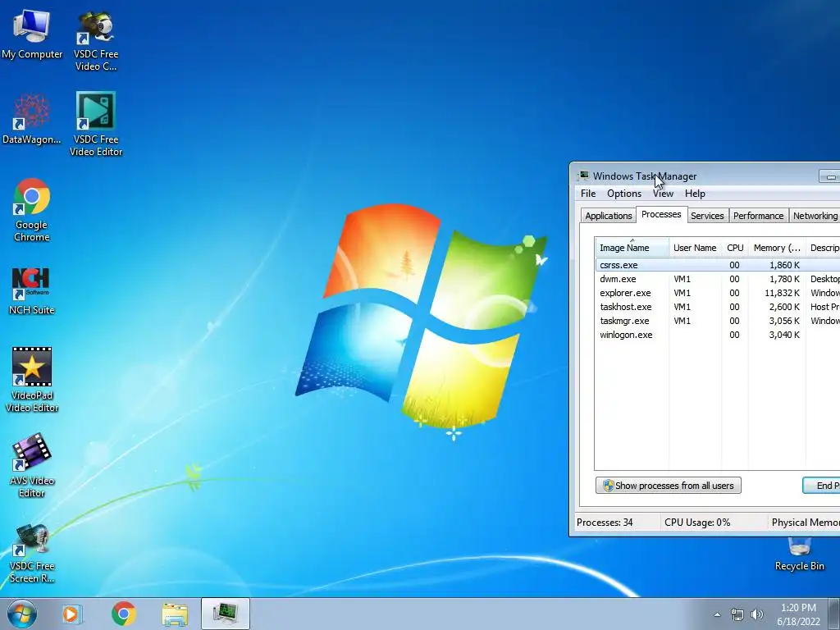Open AVS Video Editor shortcut
The height and width of the screenshot is (630, 840).
click(x=32, y=465)
